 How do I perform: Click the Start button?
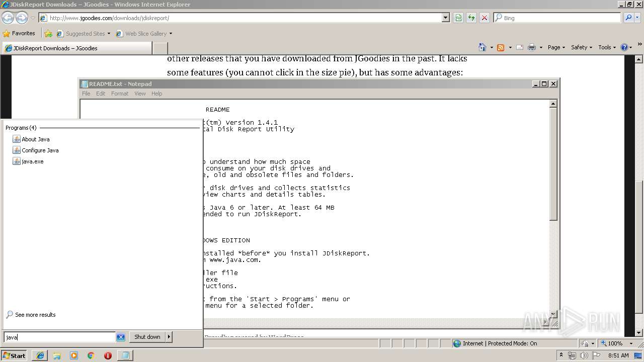point(14,355)
